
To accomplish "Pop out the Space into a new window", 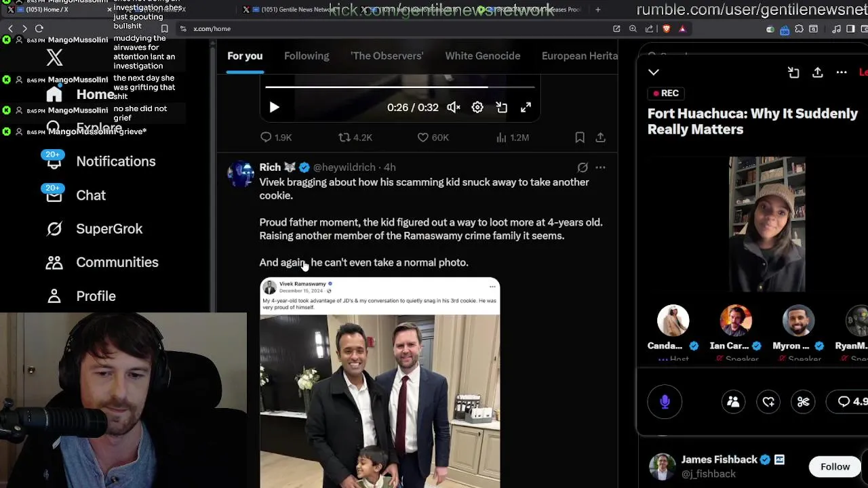I will (793, 73).
